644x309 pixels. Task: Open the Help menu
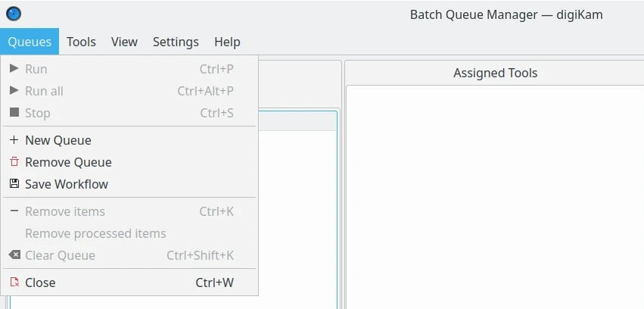pyautogui.click(x=227, y=42)
